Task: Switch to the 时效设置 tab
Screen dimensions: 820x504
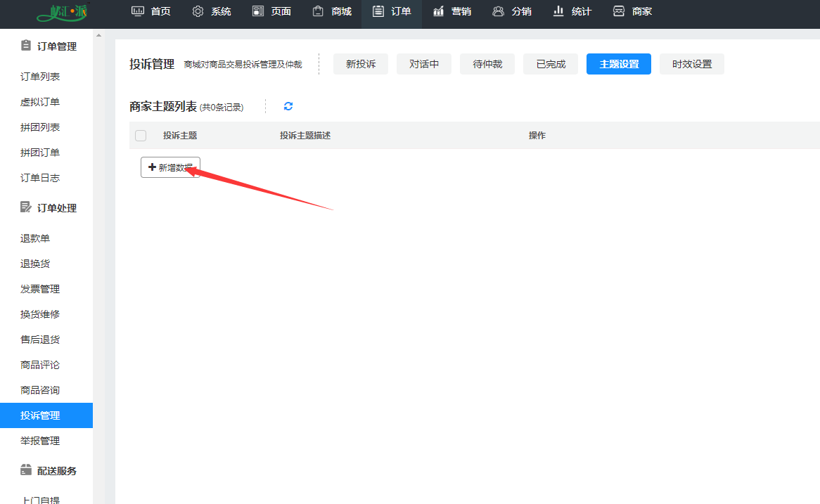Action: (692, 64)
